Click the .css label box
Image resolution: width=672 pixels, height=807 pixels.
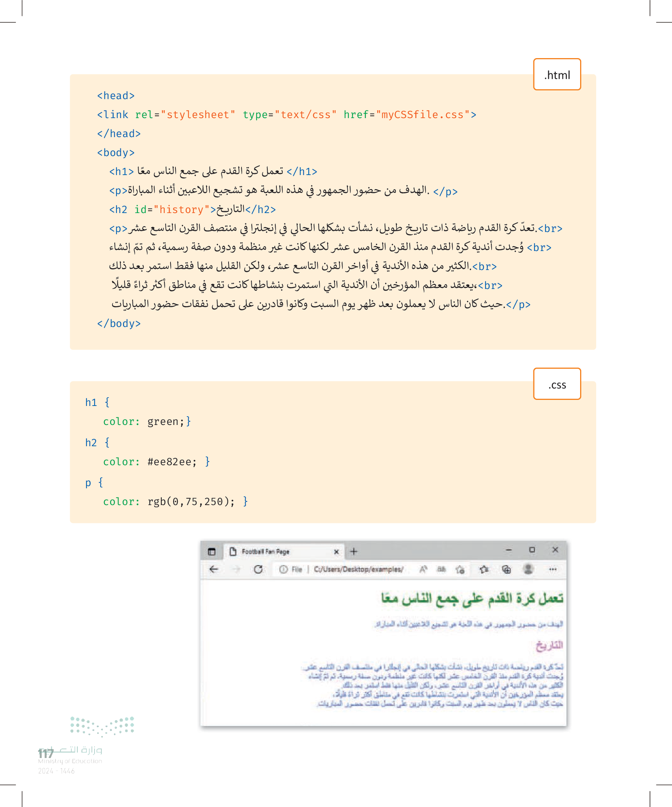click(557, 384)
